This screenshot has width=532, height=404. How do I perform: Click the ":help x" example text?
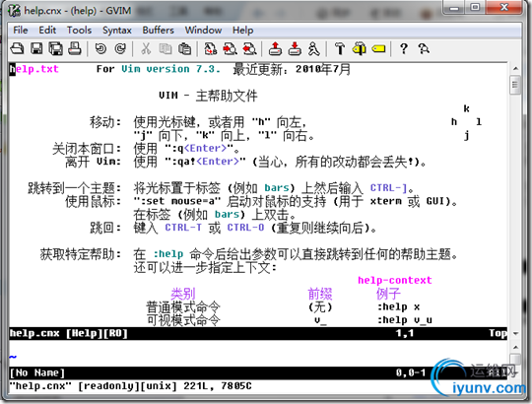(399, 307)
